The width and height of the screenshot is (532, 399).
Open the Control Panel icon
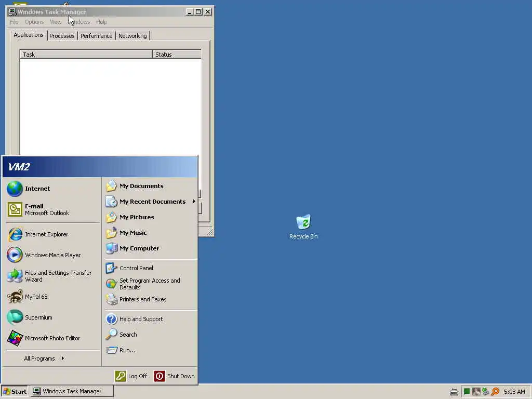point(111,268)
